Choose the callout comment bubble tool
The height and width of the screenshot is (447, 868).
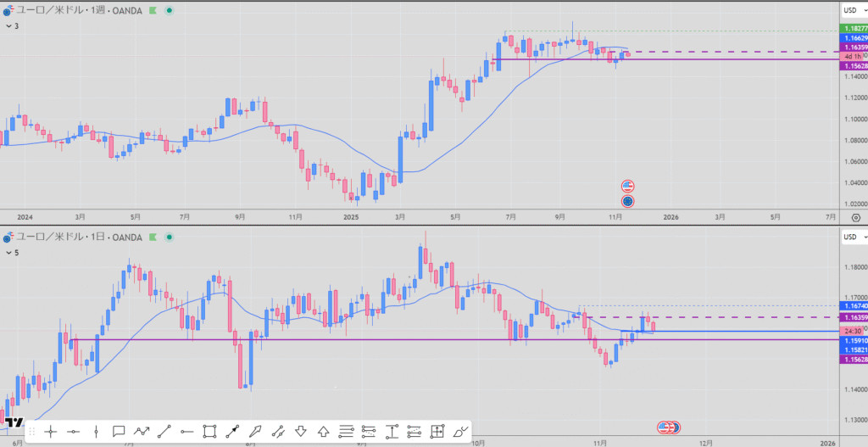coord(119,432)
